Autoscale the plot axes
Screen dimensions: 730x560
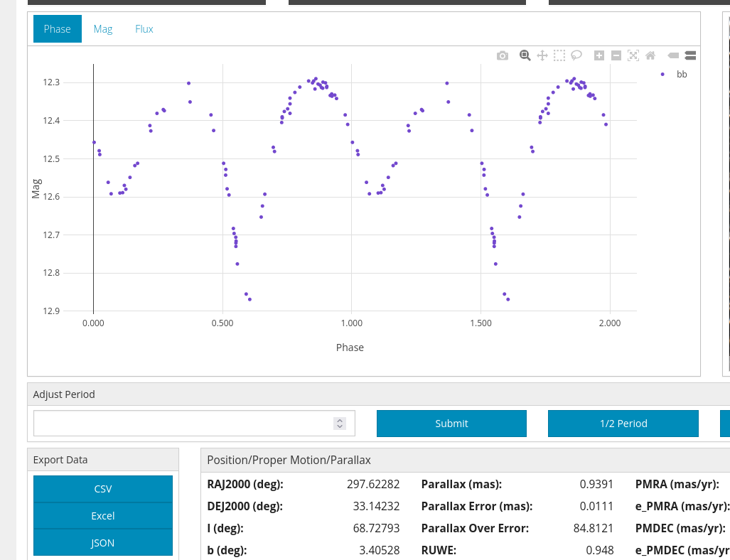(633, 55)
